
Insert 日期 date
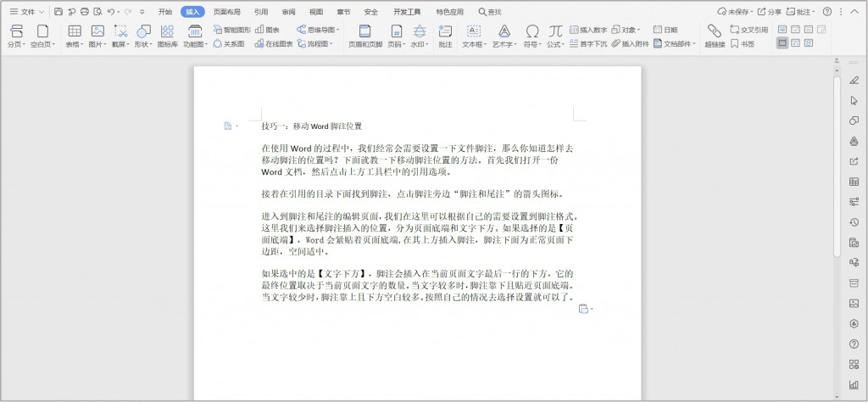(x=665, y=30)
